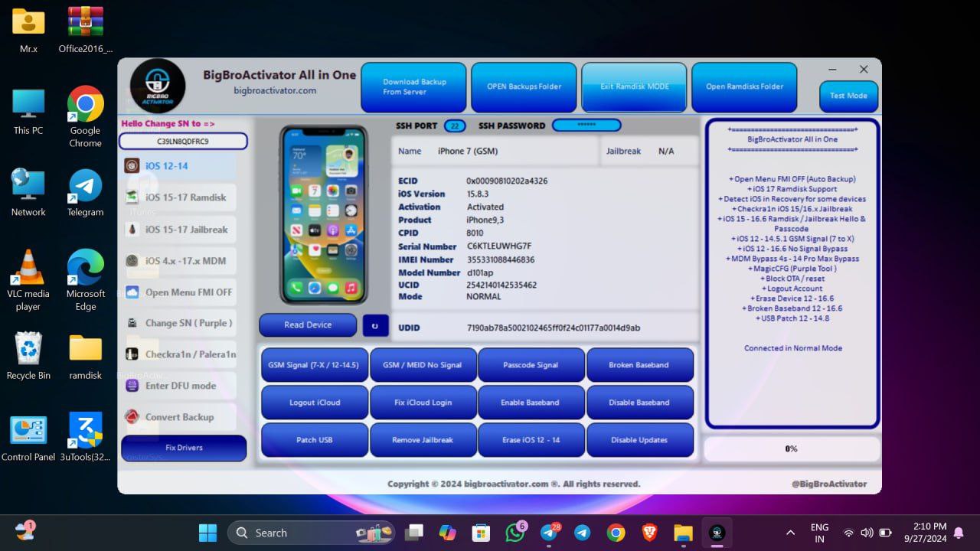
Task: Click the SSH PASSWORD field
Action: [x=586, y=126]
